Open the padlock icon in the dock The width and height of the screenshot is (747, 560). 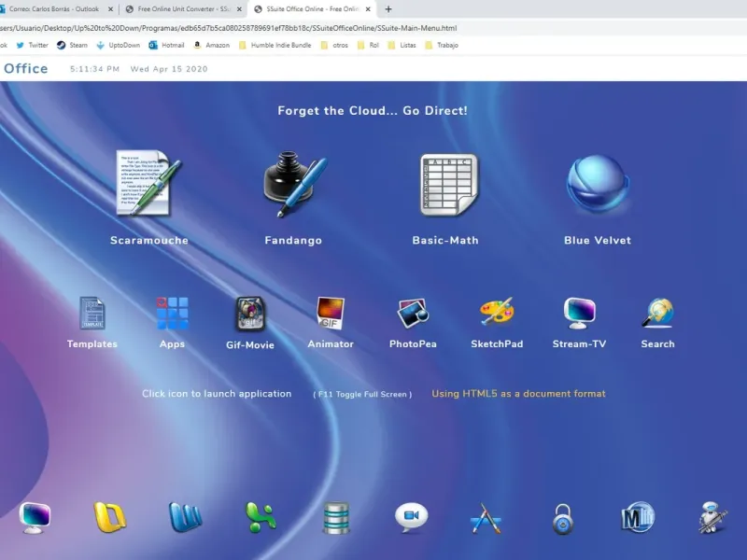563,519
